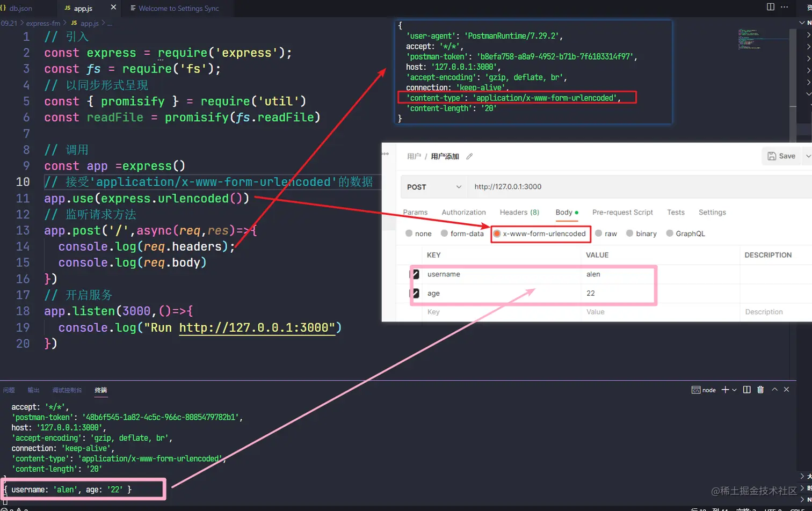The height and width of the screenshot is (511, 812).
Task: Kill the terminal with trash icon
Action: [x=760, y=390]
